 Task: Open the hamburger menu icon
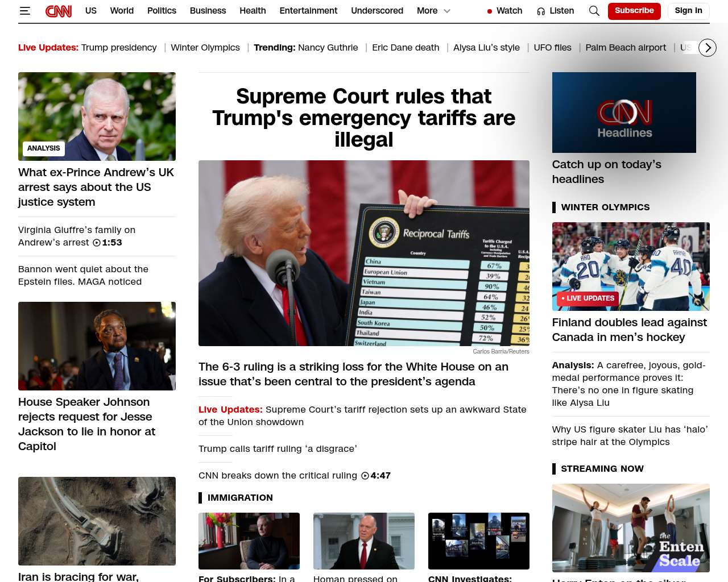point(24,11)
